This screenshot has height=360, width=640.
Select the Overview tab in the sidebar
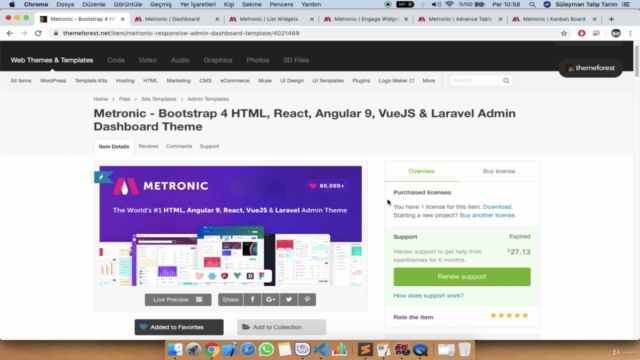[422, 171]
